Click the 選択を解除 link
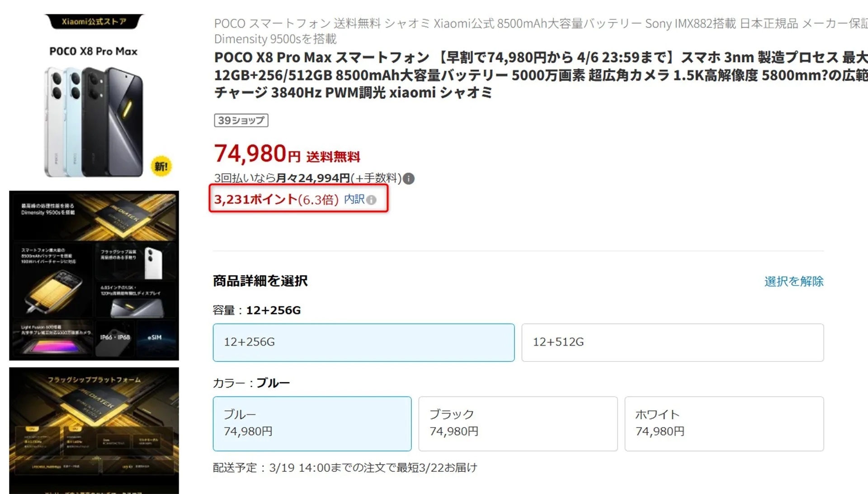 (x=793, y=281)
